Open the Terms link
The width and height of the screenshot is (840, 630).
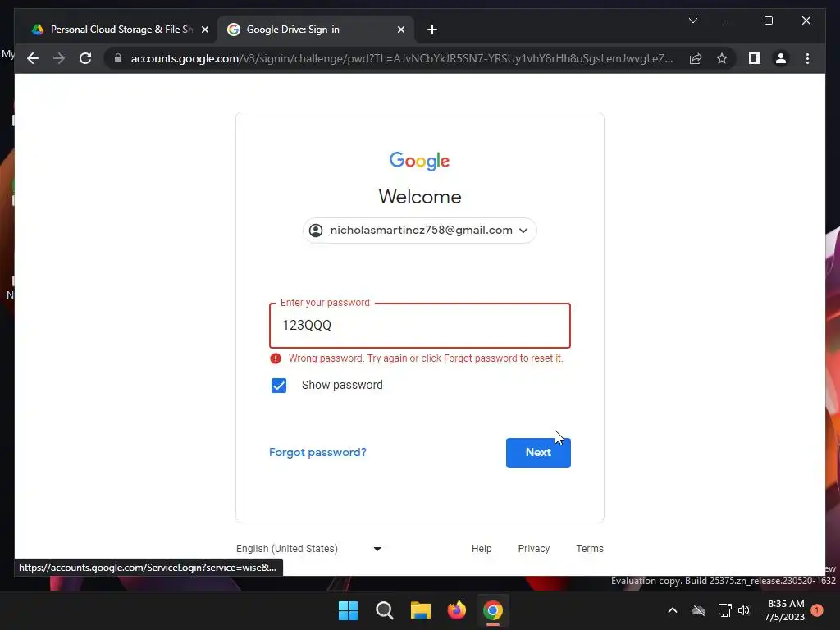[x=589, y=549]
